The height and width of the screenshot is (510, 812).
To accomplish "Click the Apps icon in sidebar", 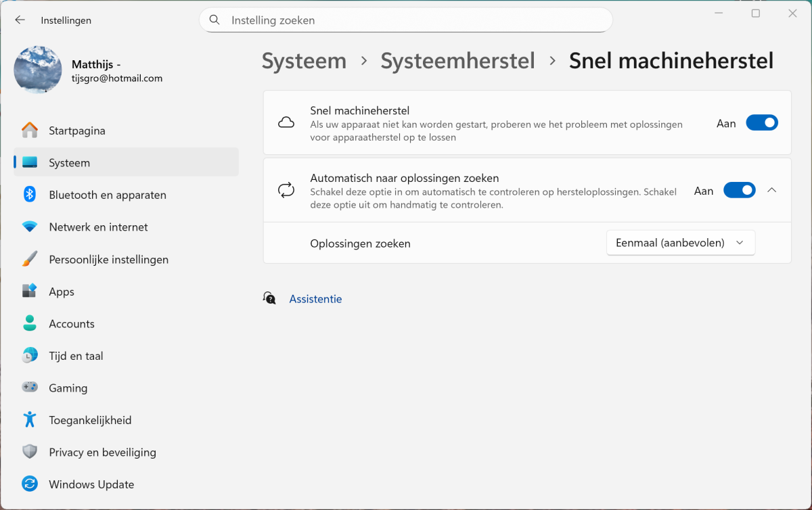I will tap(30, 292).
